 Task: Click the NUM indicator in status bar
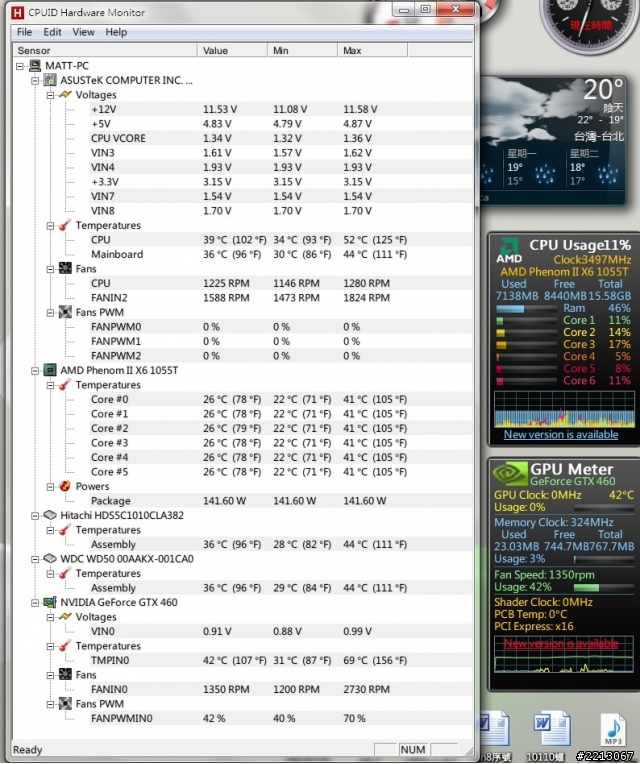point(413,749)
